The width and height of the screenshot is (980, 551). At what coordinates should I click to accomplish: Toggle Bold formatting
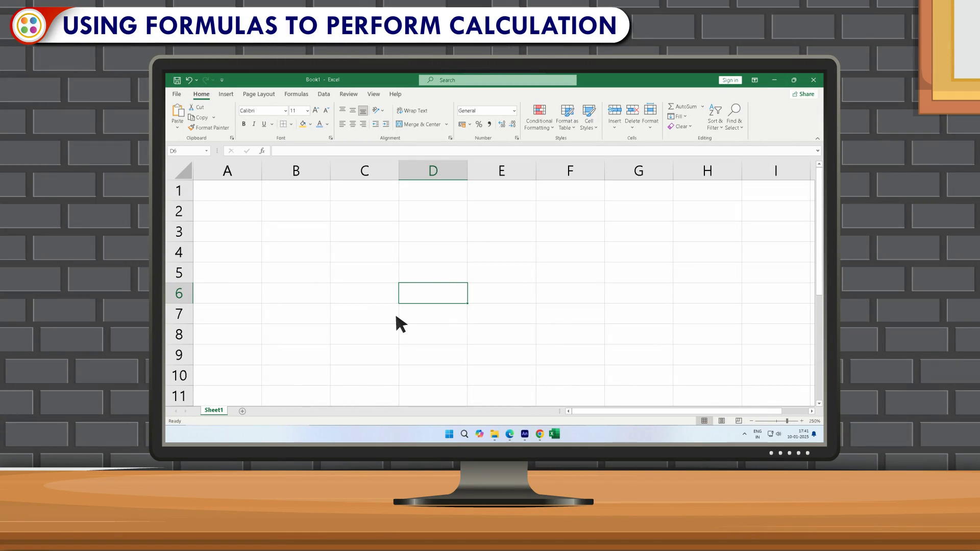[244, 124]
